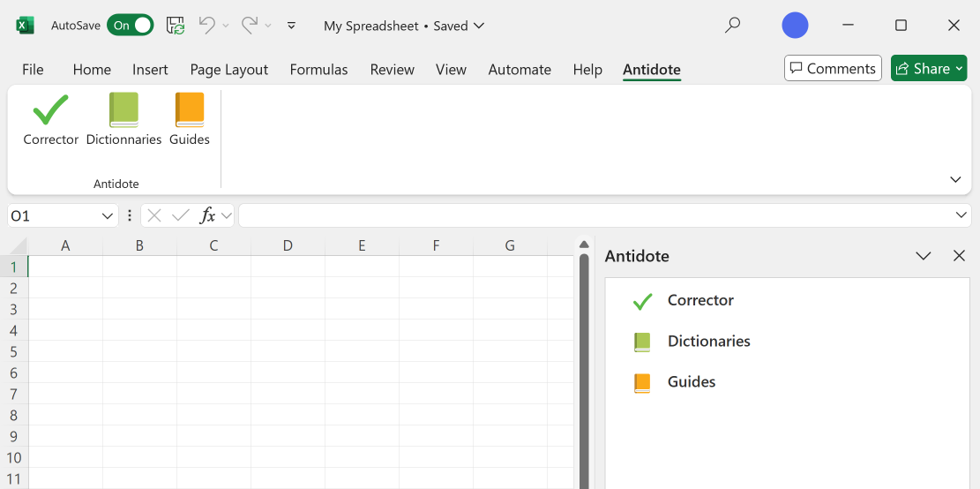Click the Corrector checkmark icon in ribbon

point(50,110)
